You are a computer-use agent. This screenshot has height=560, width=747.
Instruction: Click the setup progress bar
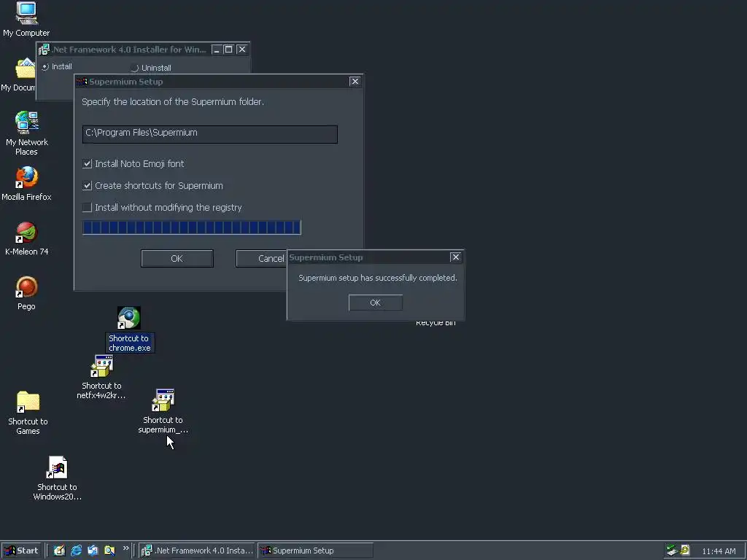click(x=192, y=227)
